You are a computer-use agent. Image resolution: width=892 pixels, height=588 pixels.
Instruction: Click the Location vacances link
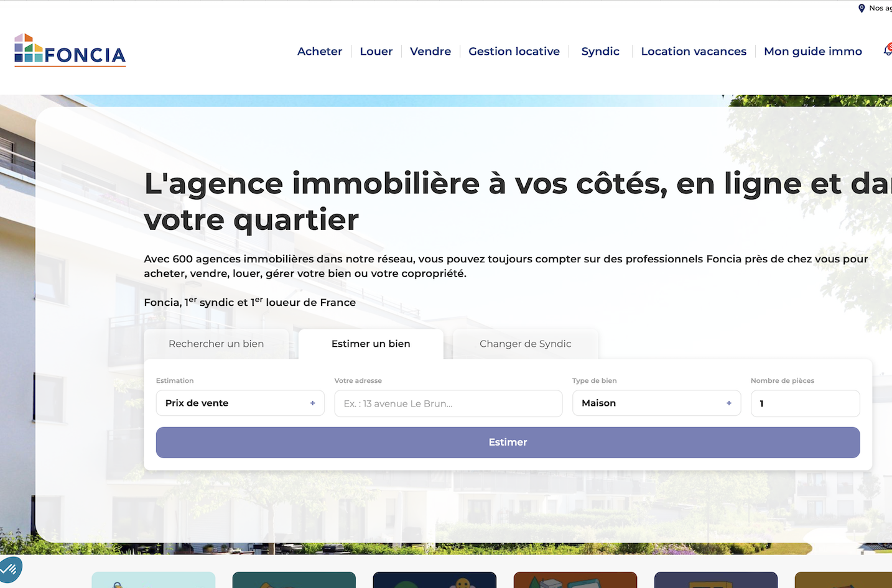pyautogui.click(x=694, y=52)
